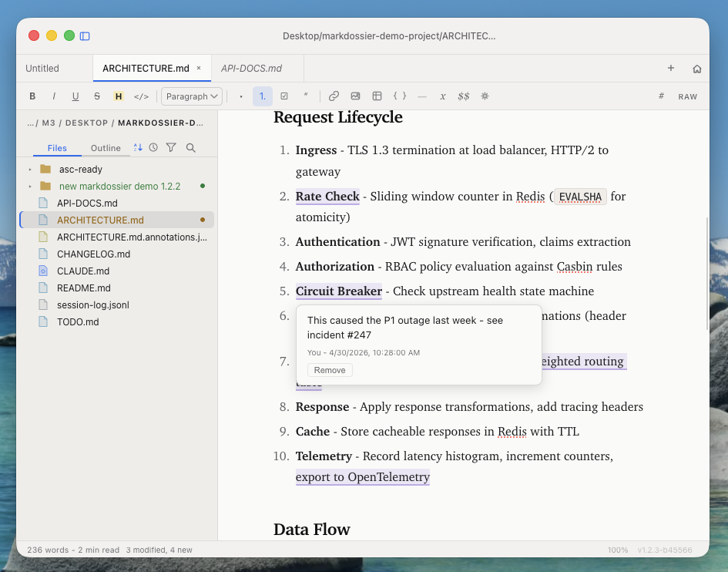Insert a table
The image size is (728, 572).
tap(377, 96)
